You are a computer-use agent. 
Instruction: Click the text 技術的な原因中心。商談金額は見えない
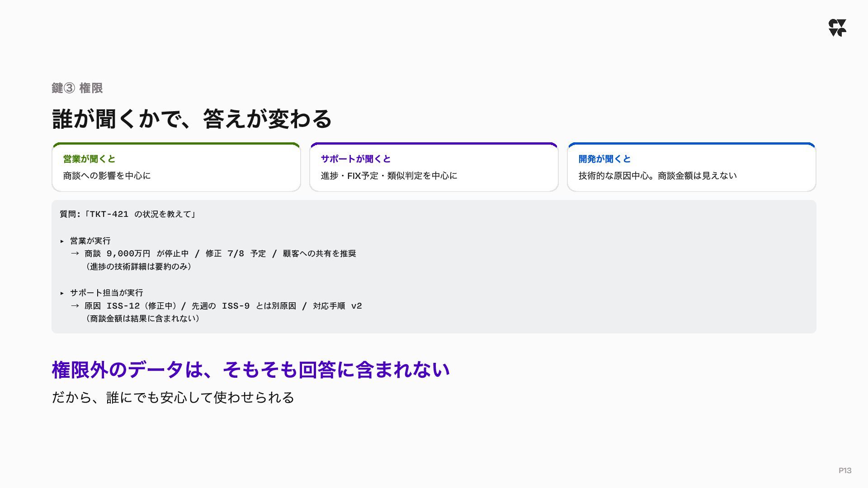tap(658, 176)
